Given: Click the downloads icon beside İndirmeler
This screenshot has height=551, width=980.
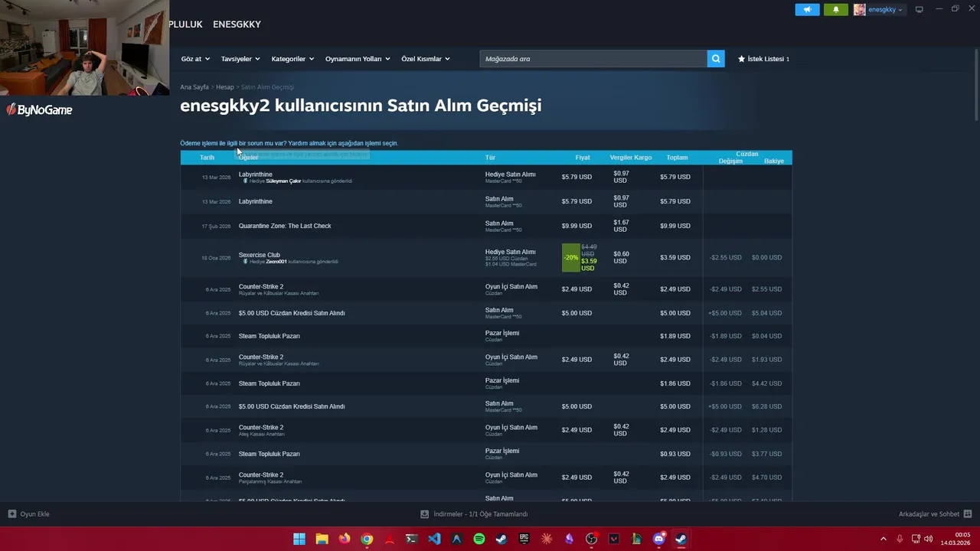Looking at the screenshot, I should click(425, 514).
